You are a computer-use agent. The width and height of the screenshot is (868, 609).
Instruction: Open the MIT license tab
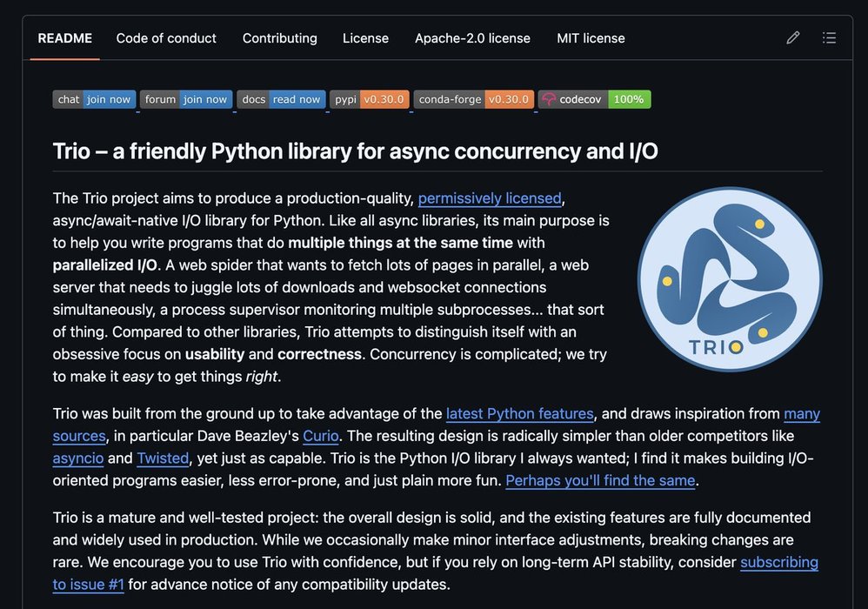[x=591, y=38]
